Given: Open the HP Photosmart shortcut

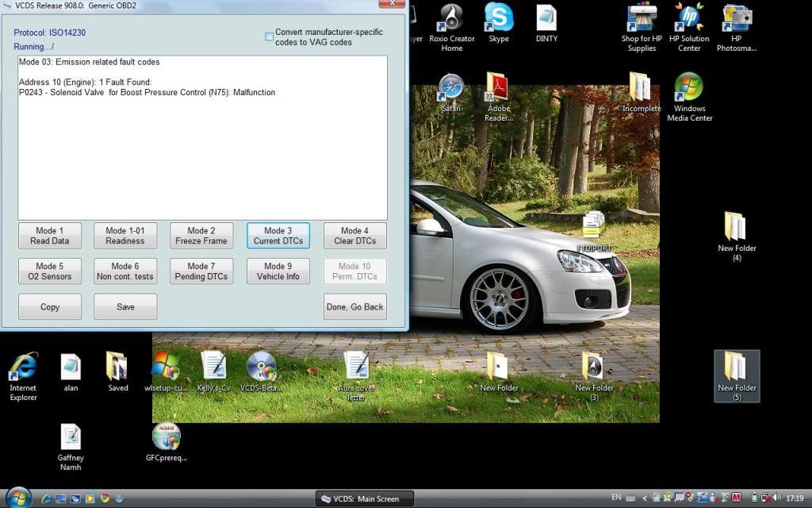Looking at the screenshot, I should pos(737,27).
